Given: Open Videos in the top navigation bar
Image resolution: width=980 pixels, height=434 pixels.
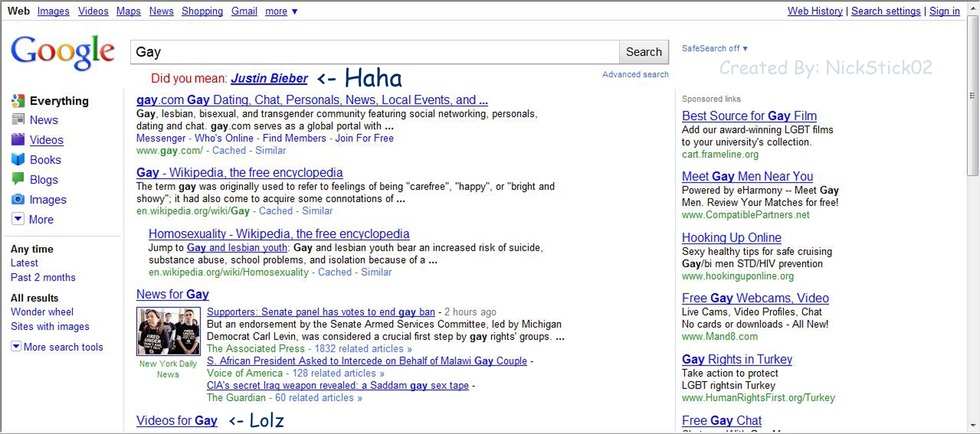Looking at the screenshot, I should click(93, 12).
